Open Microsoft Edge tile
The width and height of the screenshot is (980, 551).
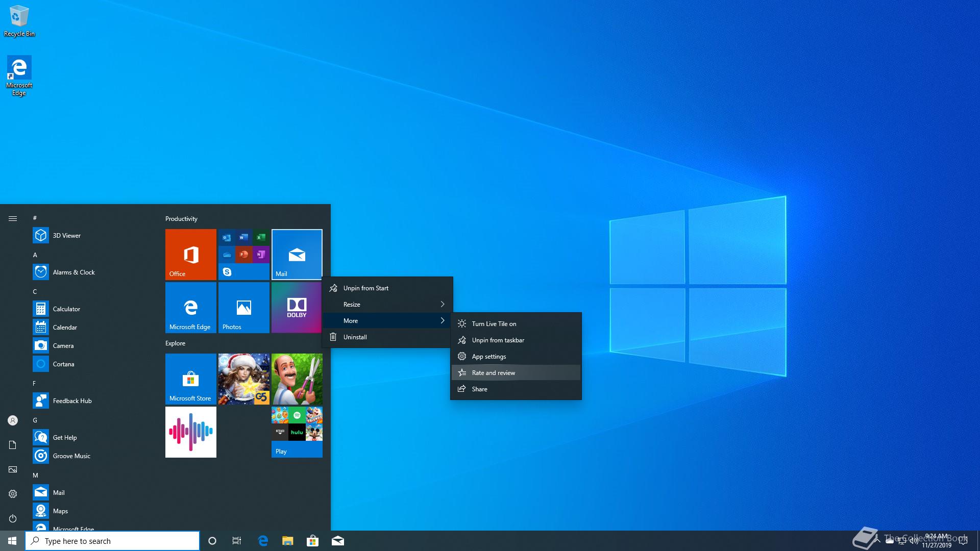191,308
